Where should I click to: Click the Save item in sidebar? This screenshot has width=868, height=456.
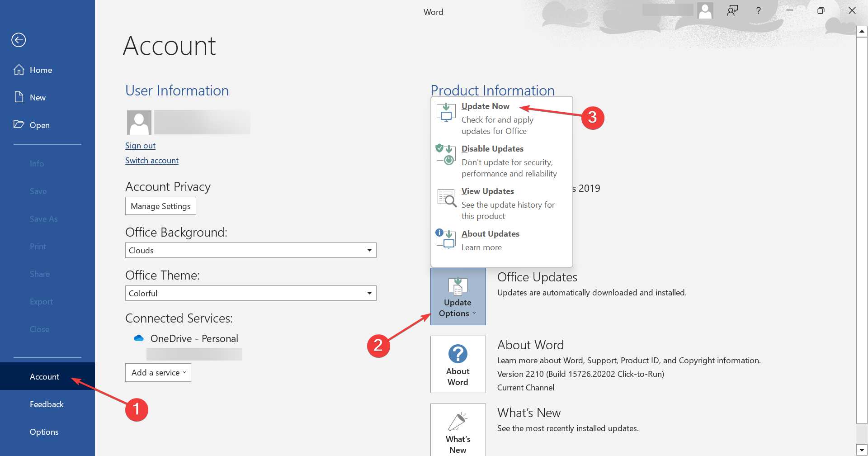click(x=38, y=191)
